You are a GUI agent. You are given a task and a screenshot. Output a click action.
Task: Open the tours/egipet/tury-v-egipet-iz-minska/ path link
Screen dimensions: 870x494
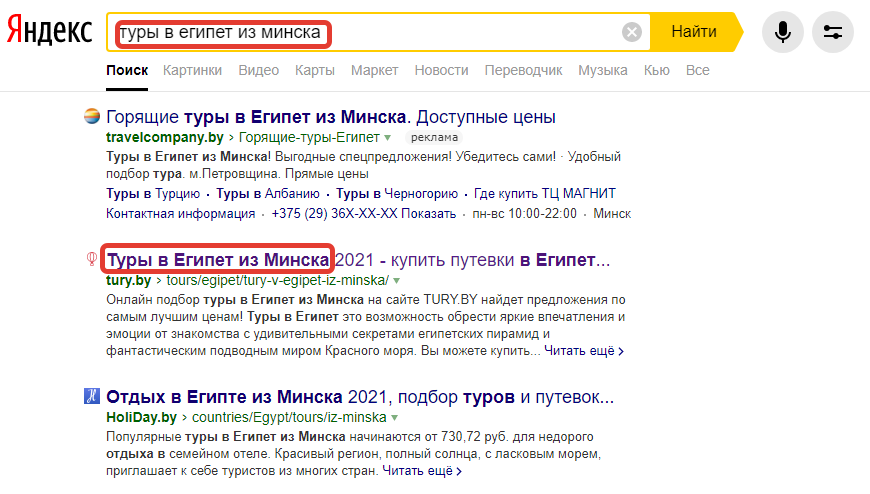[x=277, y=280]
